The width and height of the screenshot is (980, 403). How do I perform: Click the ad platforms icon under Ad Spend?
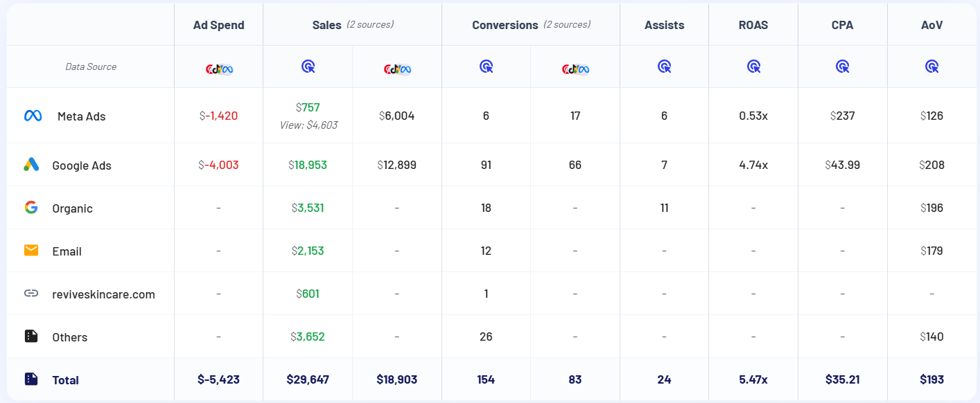219,69
